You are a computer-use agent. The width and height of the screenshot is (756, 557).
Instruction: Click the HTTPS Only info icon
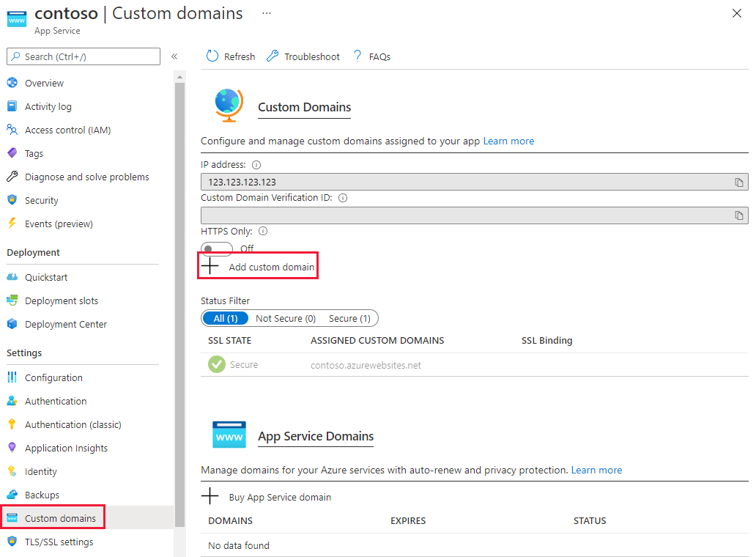click(263, 231)
